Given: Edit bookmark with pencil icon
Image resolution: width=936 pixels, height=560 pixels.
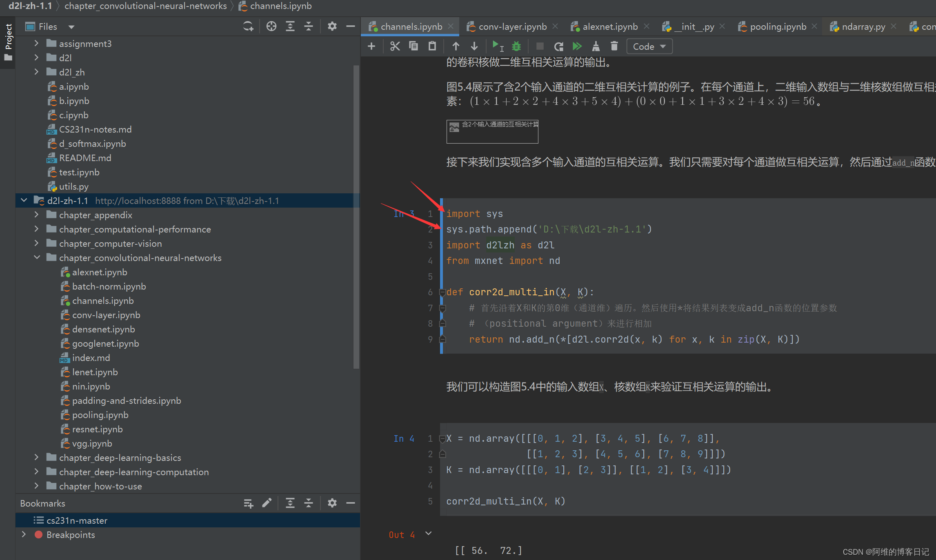Looking at the screenshot, I should (267, 503).
